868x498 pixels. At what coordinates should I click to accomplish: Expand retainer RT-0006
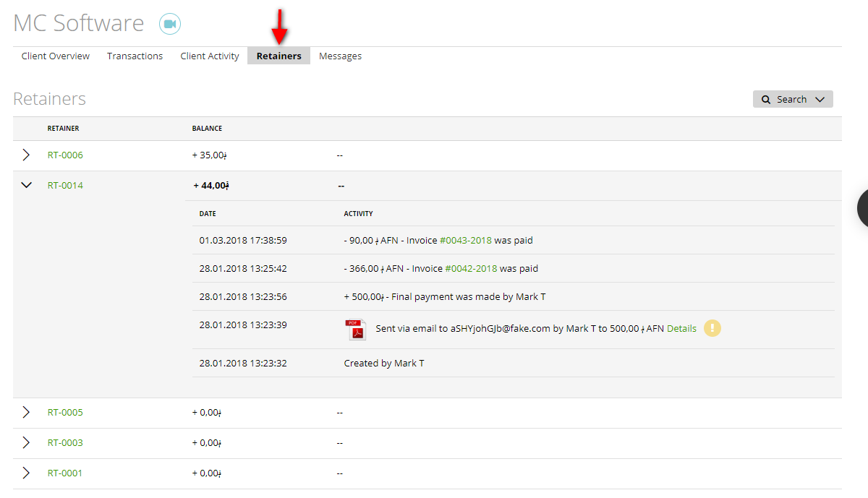(26, 154)
